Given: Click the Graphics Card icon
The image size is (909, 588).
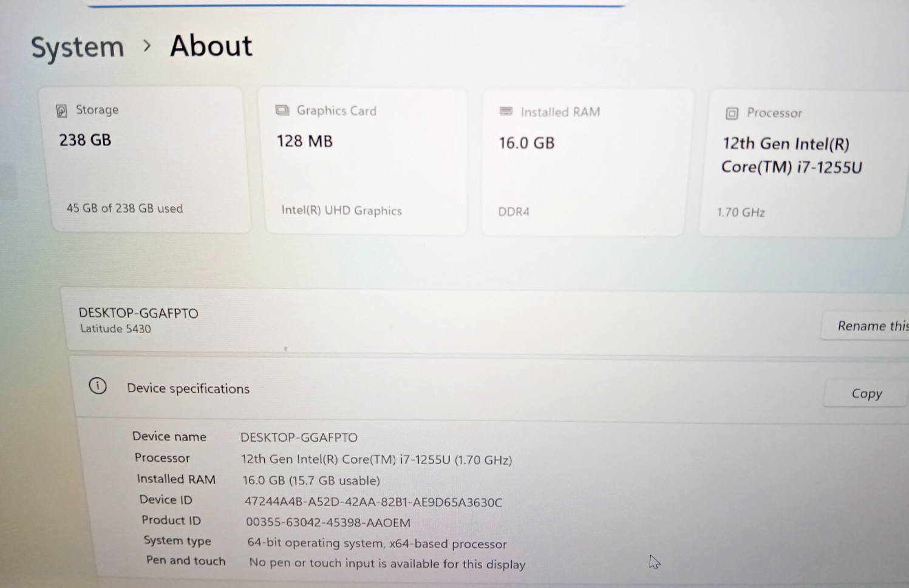Looking at the screenshot, I should 282,110.
